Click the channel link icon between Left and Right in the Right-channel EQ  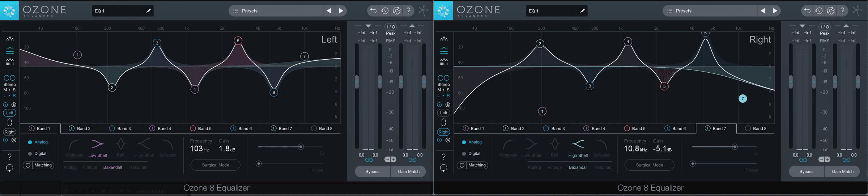coord(443,122)
